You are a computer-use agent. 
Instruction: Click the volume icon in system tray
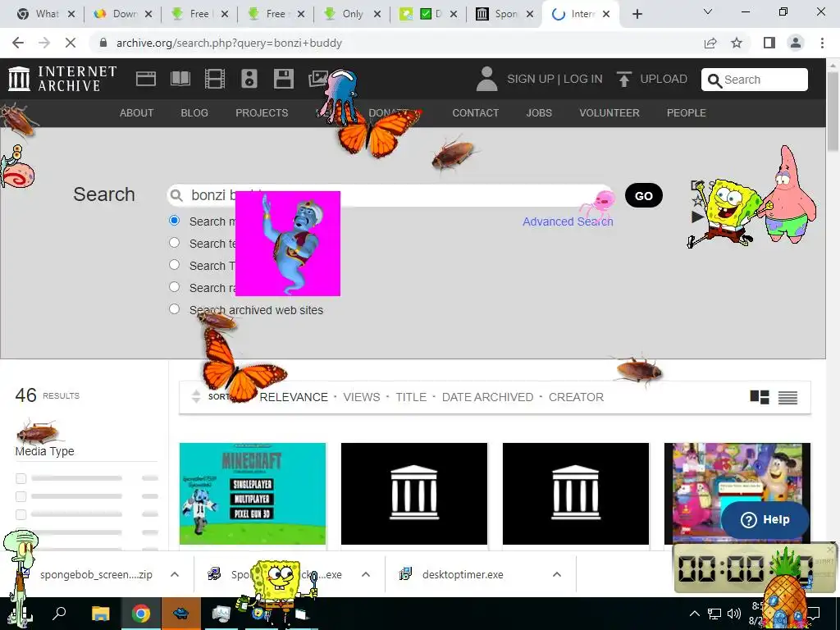[734, 614]
